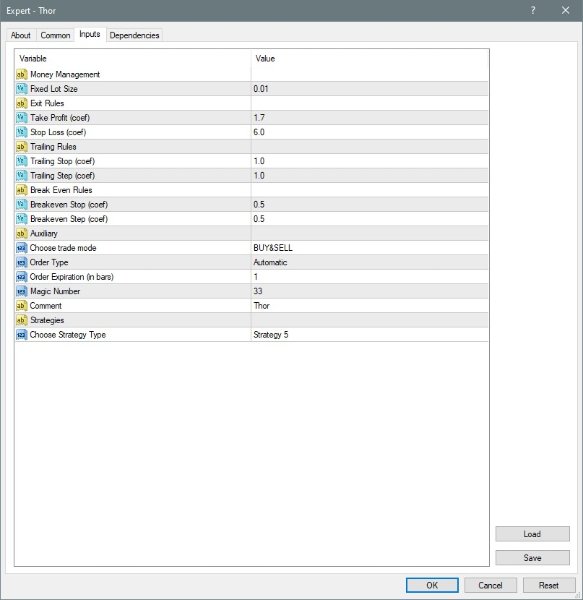The image size is (583, 600).
Task: Open the About tab
Action: (x=21, y=35)
